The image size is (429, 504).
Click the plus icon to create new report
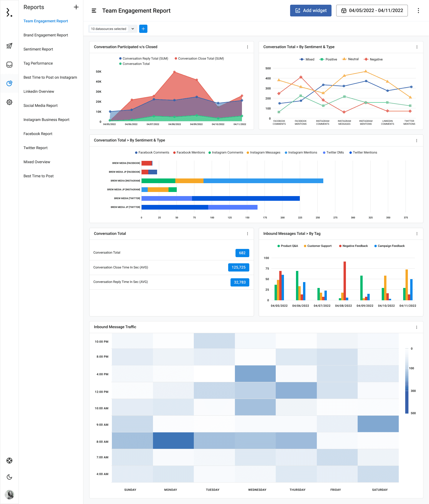[76, 7]
